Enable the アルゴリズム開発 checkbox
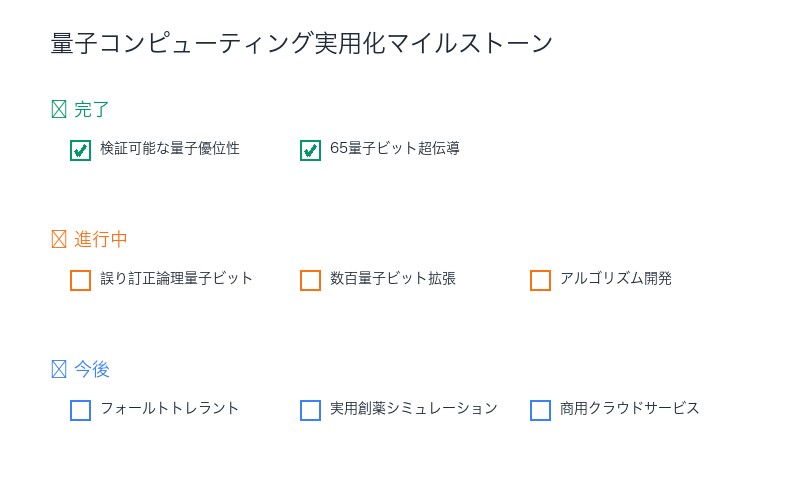This screenshot has width=800, height=500. pyautogui.click(x=541, y=281)
